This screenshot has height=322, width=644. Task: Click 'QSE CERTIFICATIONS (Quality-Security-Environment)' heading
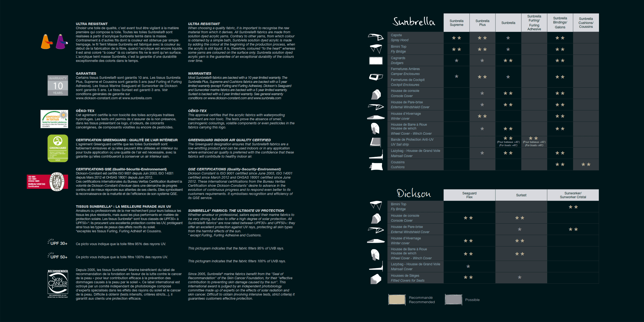(234, 169)
